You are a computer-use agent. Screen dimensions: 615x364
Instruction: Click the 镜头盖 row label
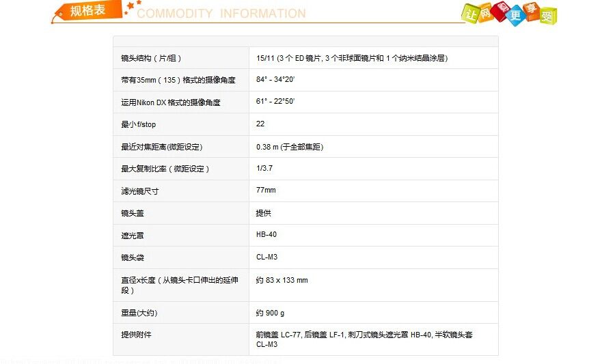tap(133, 213)
